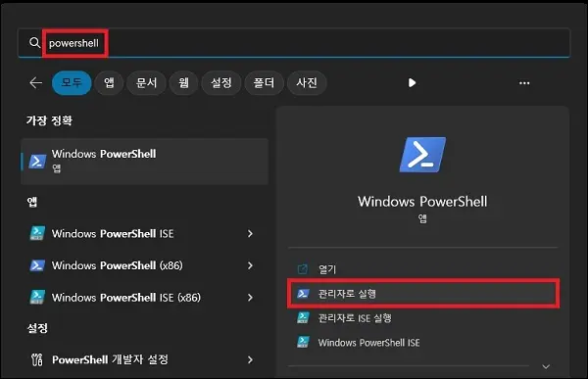This screenshot has width=588, height=379.
Task: Select the 앱 filter tab
Action: (109, 82)
